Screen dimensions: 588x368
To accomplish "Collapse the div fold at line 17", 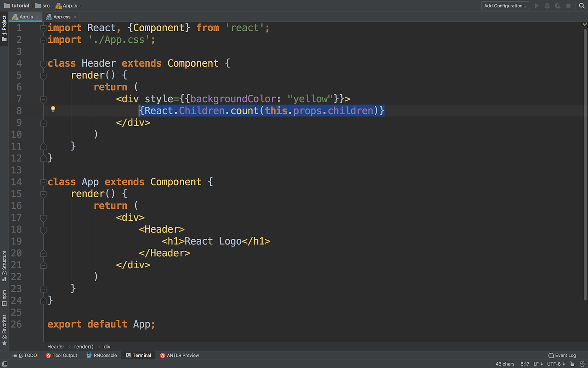I will (x=43, y=218).
